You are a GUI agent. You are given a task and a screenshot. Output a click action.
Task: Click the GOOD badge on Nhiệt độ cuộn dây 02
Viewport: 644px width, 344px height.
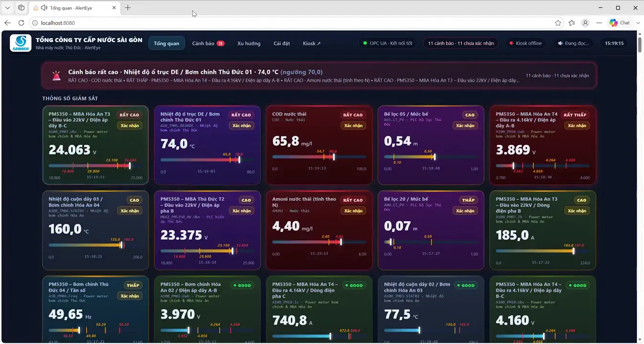pos(465,285)
